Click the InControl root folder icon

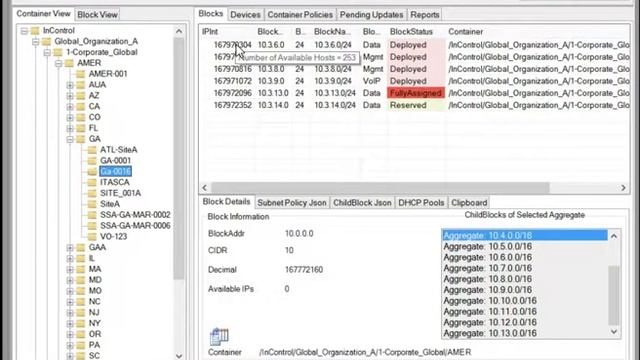(35, 31)
